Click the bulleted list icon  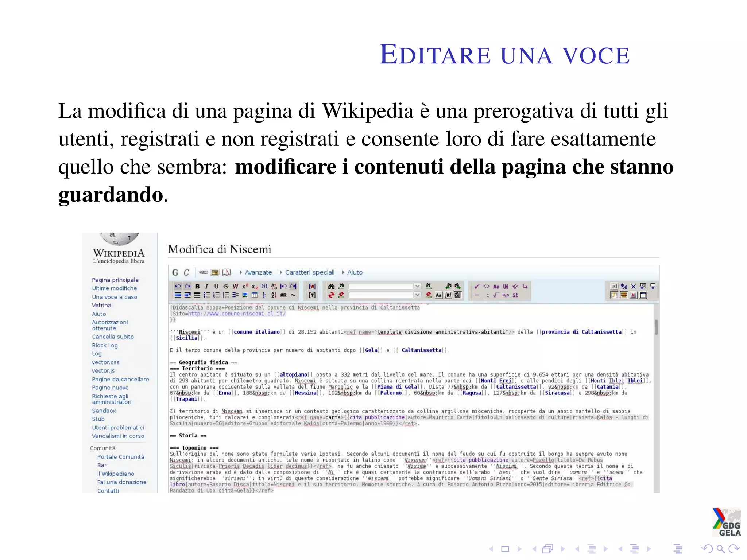207,295
